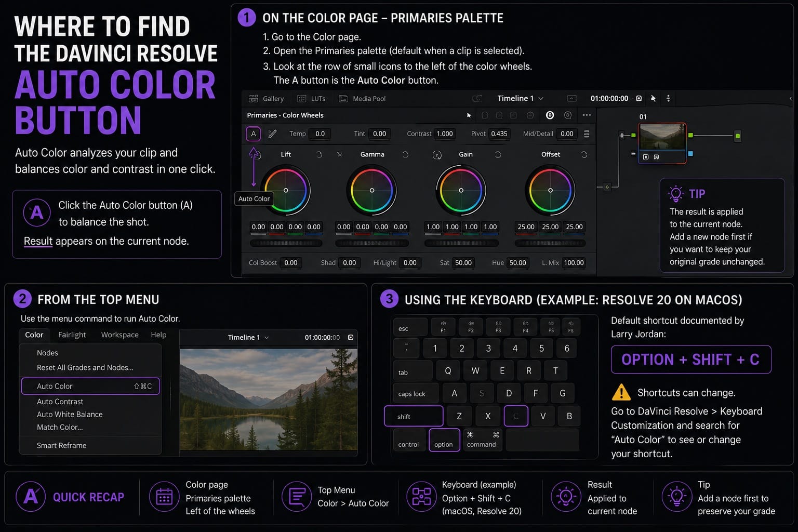
Task: Click the master jog slider under Offset values
Action: 550,243
